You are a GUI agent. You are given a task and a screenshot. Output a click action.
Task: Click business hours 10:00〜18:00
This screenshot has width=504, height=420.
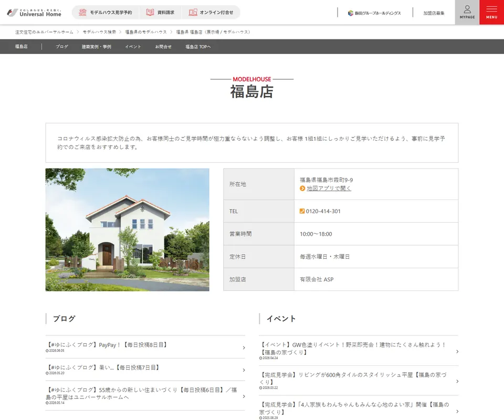pyautogui.click(x=316, y=234)
